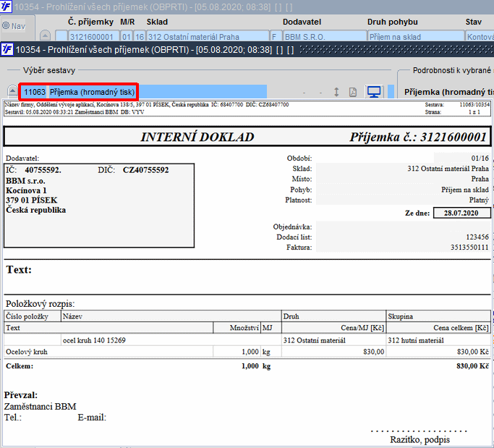Click the Razítko, podpis signature label
494x448 pixels.
pos(420,439)
